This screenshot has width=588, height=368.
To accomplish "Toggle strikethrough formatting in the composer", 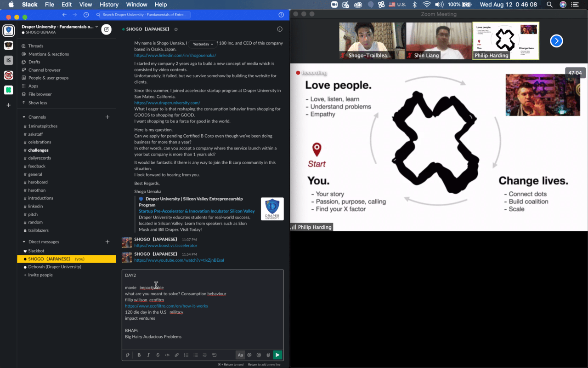I will (x=158, y=355).
